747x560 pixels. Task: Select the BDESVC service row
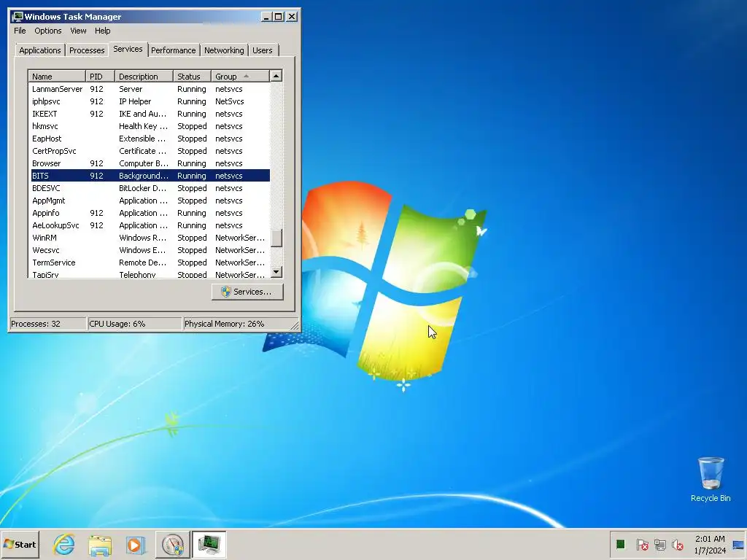point(150,188)
